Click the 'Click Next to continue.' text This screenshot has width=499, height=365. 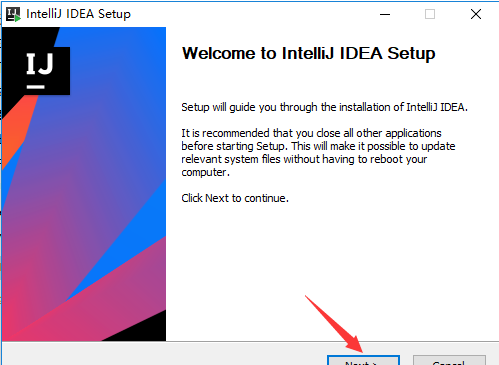coord(235,198)
